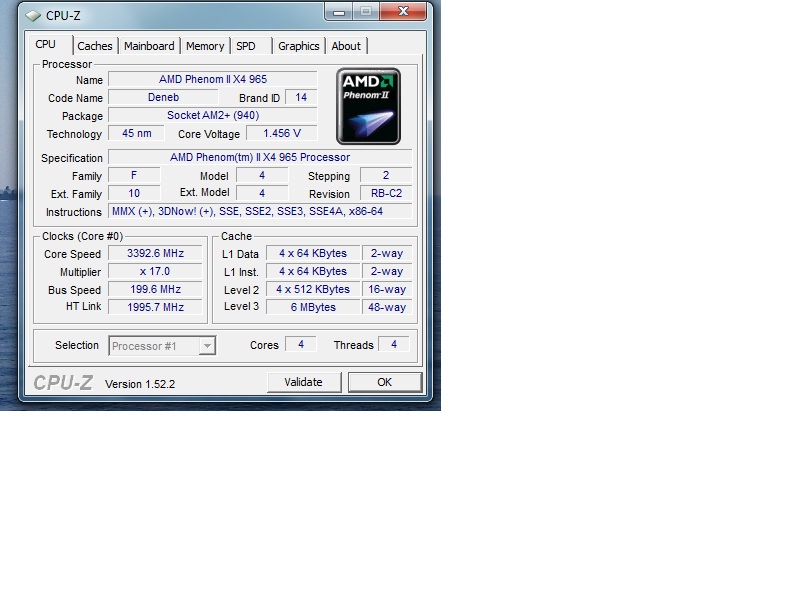The height and width of the screenshot is (600, 800).
Task: Click the technology value '45 nm'
Action: 137,133
